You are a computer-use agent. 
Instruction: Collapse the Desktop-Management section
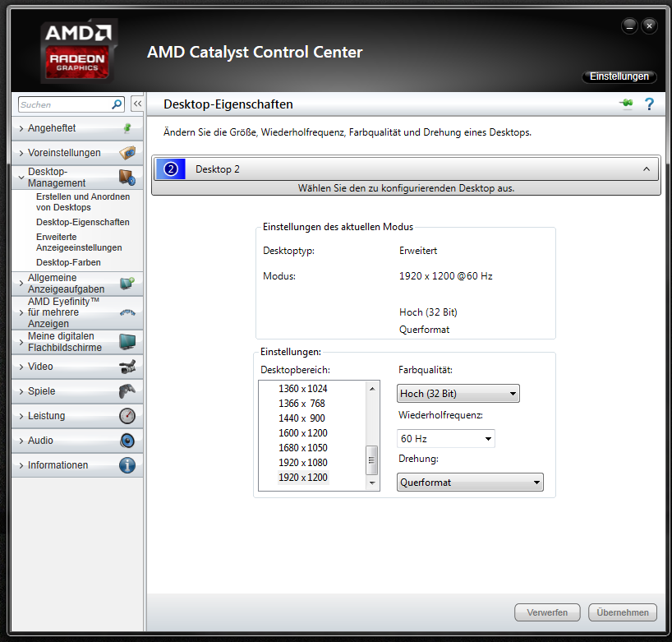click(21, 177)
